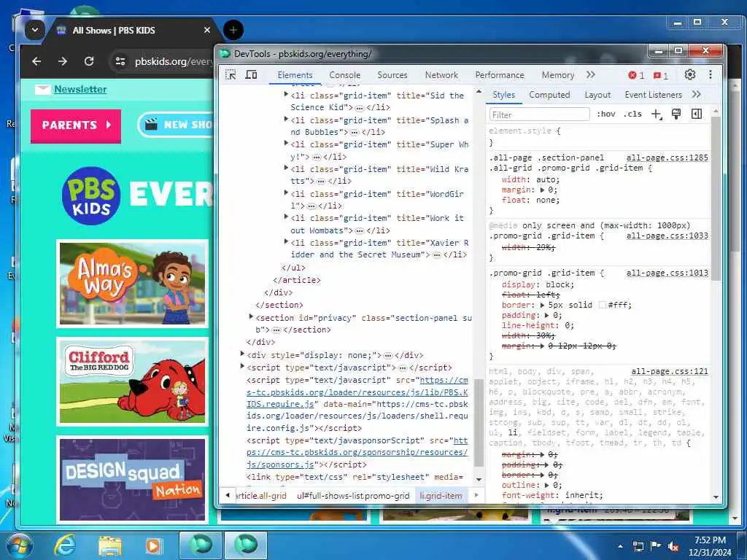Click the #fff border color swatch
747x560 pixels.
pos(602,305)
